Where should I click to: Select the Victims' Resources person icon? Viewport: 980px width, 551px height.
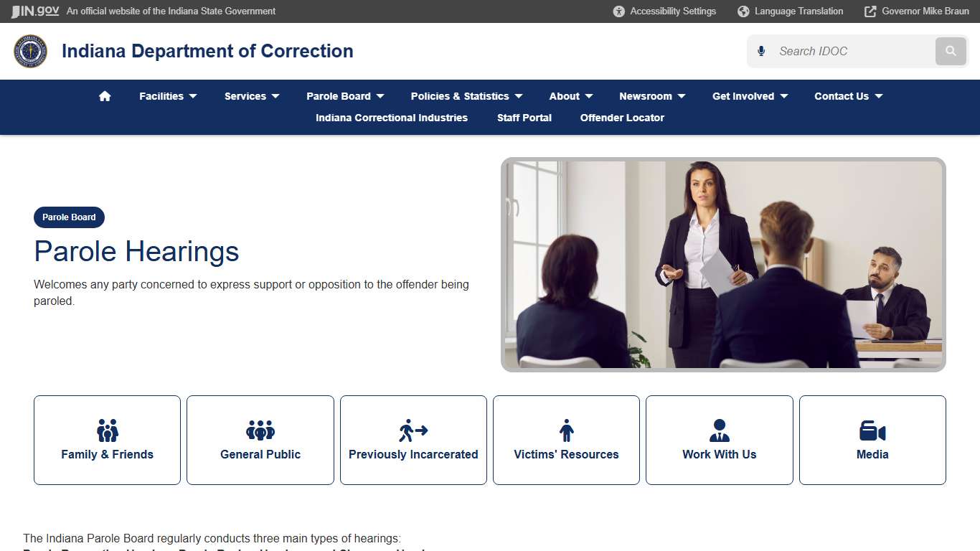click(x=566, y=429)
